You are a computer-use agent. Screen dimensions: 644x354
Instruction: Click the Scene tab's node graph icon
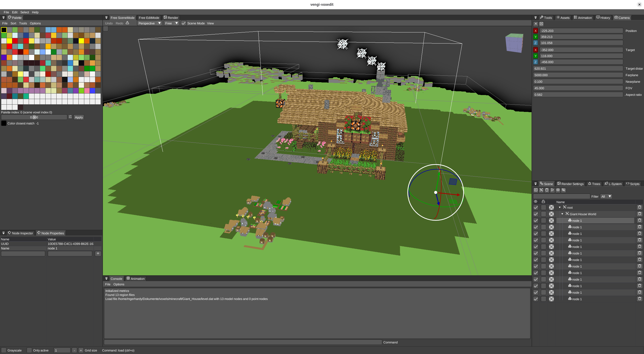(x=542, y=184)
